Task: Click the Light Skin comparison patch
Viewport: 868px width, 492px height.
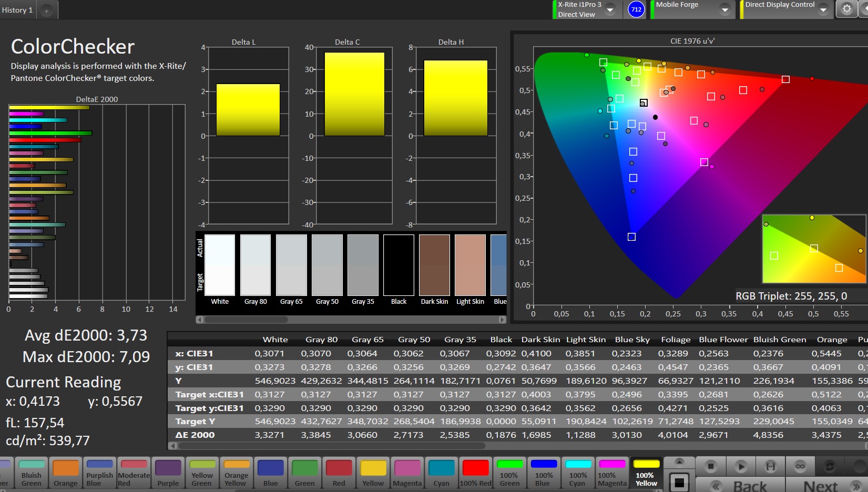Action: coord(470,265)
